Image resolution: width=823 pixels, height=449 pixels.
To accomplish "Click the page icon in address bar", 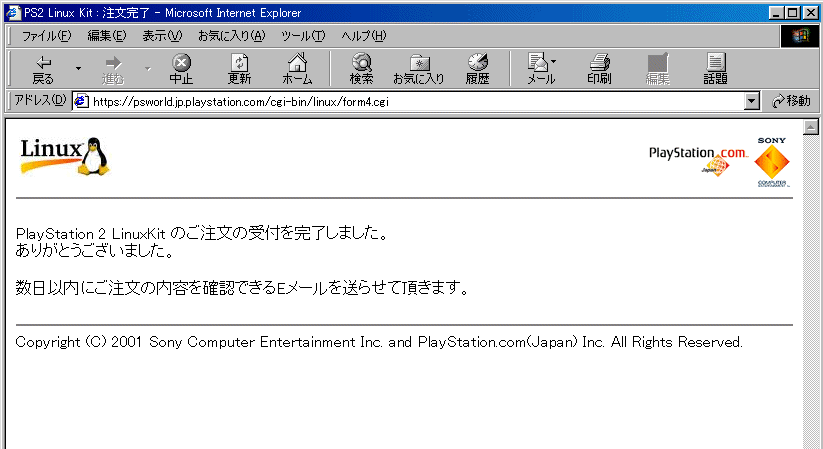I will click(x=81, y=101).
